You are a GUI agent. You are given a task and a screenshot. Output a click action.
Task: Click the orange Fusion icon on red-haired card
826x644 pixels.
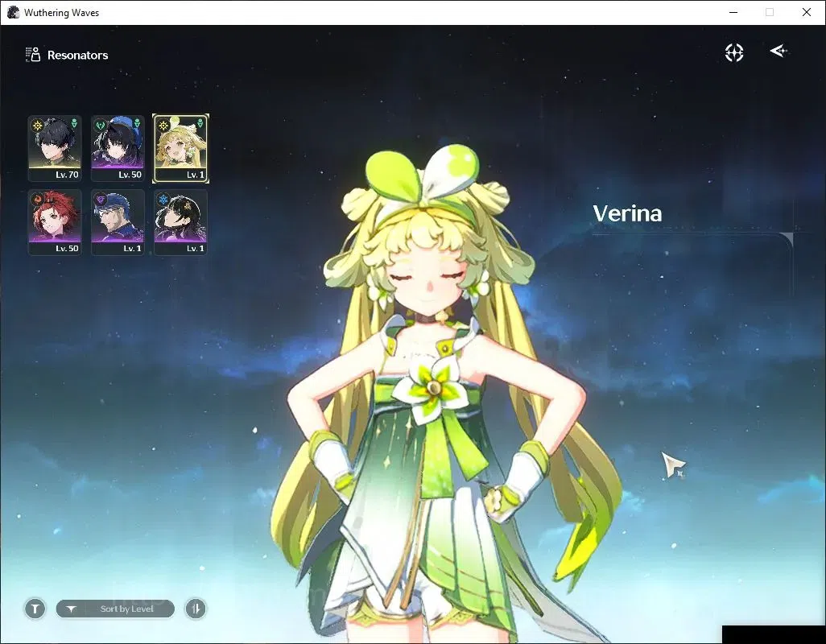point(37,200)
